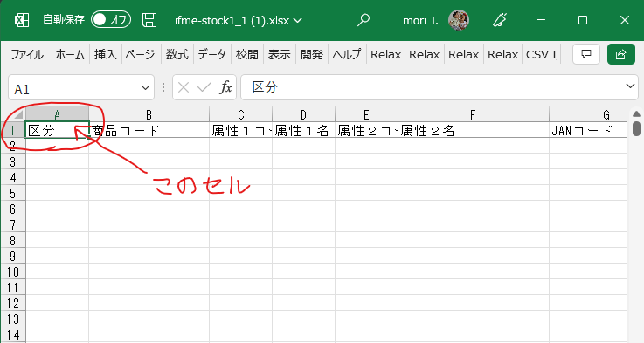
Task: Toggle the 自動保存 AutoSave switch
Action: tap(111, 20)
